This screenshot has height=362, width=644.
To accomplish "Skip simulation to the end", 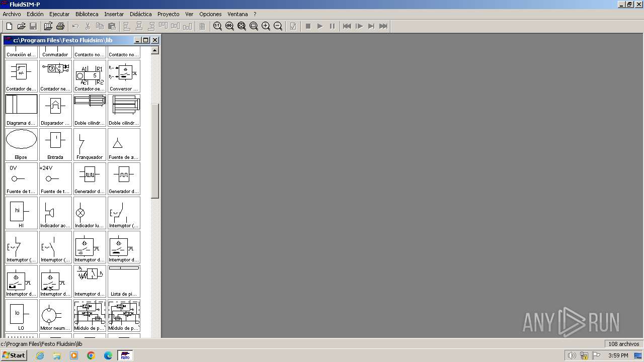I will click(383, 26).
